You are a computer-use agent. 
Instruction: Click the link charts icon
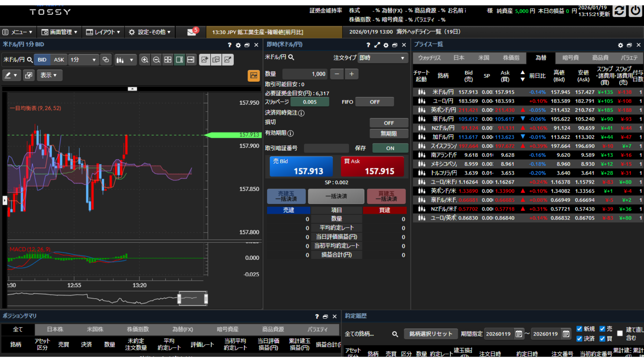(x=106, y=60)
